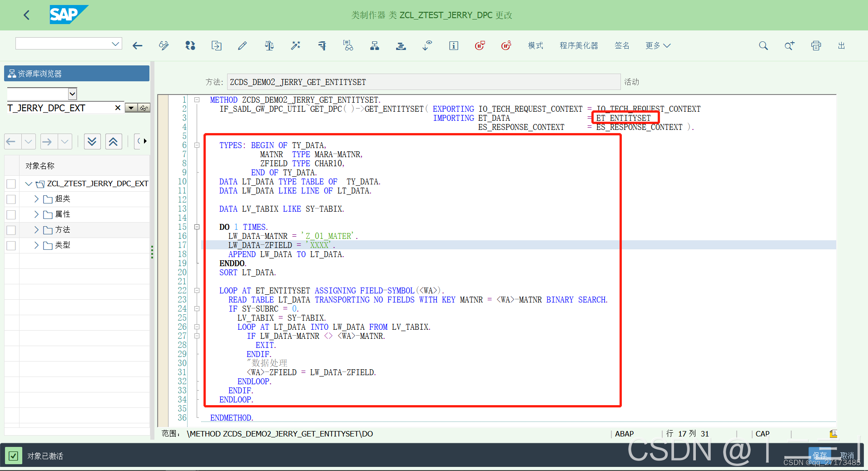Viewport: 868px width, 471px height.
Task: Click the glasses display icon beside T_JERRY_DPC_EXT
Action: click(x=144, y=108)
